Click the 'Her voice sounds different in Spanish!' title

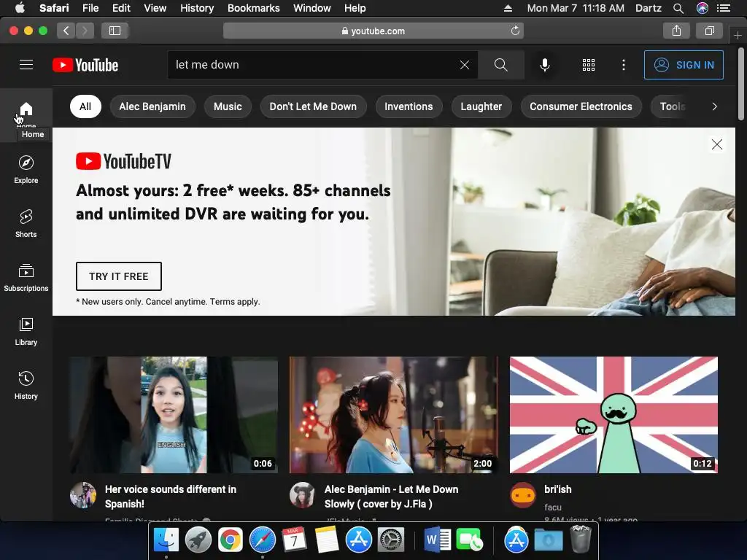coord(171,496)
